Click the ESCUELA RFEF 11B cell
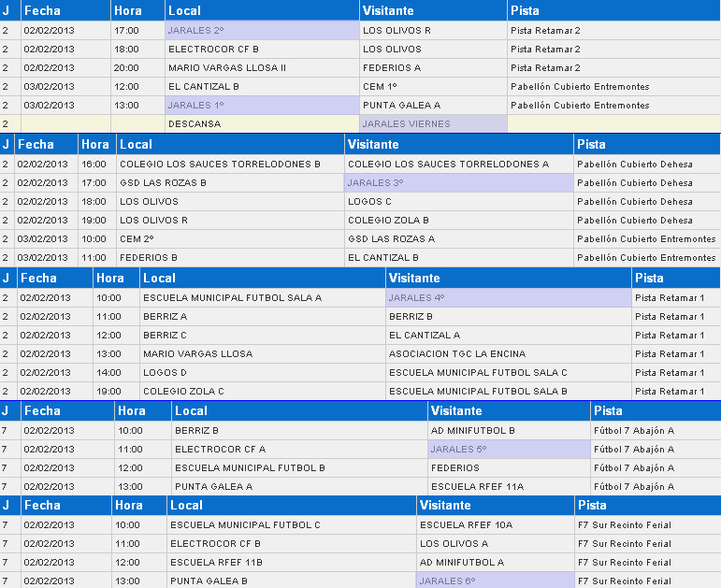 coord(292,563)
